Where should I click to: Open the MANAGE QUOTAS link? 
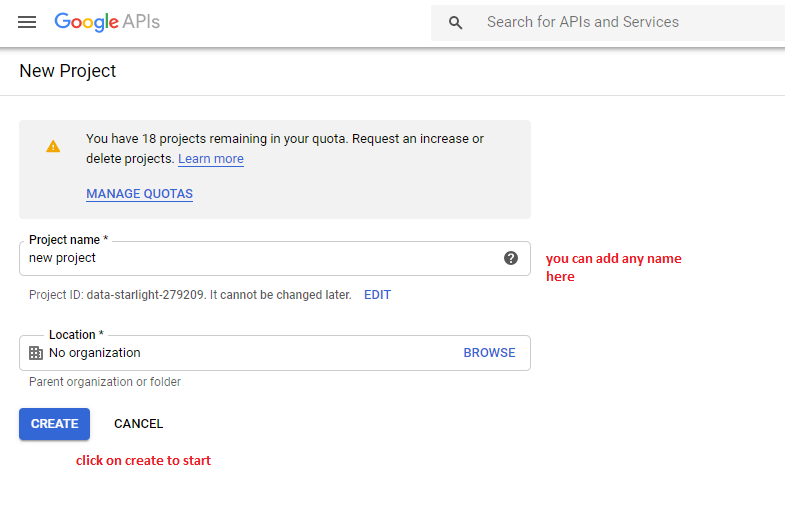point(139,194)
